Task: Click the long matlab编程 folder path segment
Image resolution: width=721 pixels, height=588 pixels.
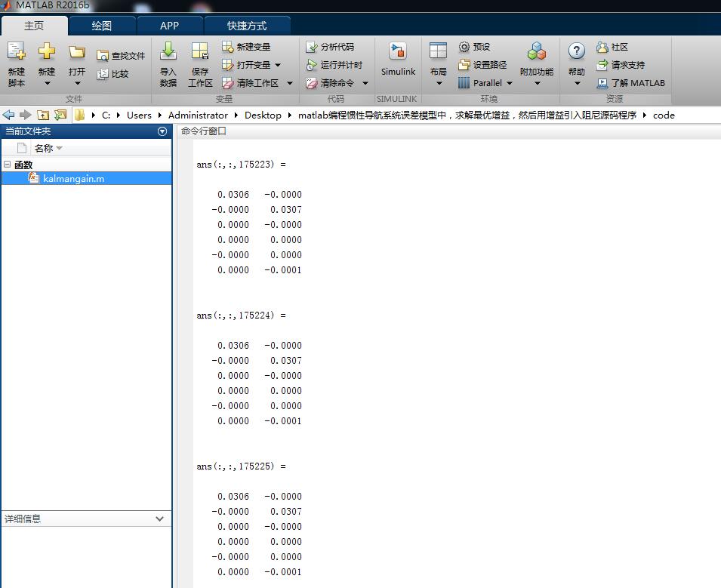Action: point(467,115)
